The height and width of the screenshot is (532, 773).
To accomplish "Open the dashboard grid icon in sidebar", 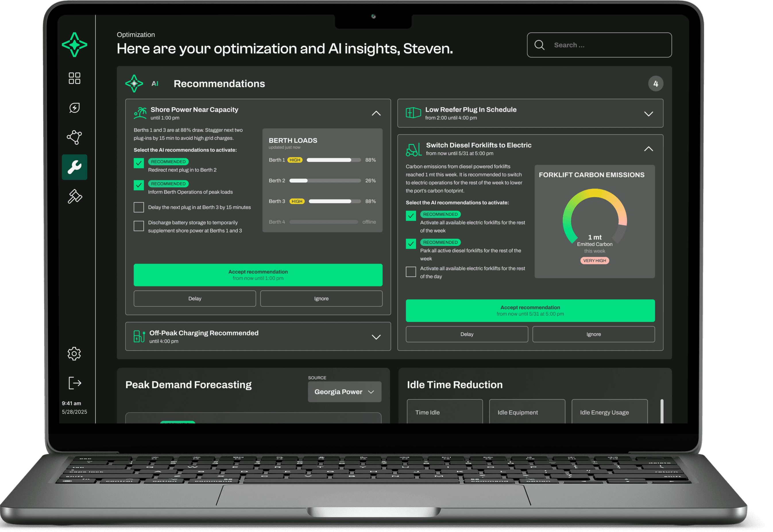I will (x=74, y=78).
